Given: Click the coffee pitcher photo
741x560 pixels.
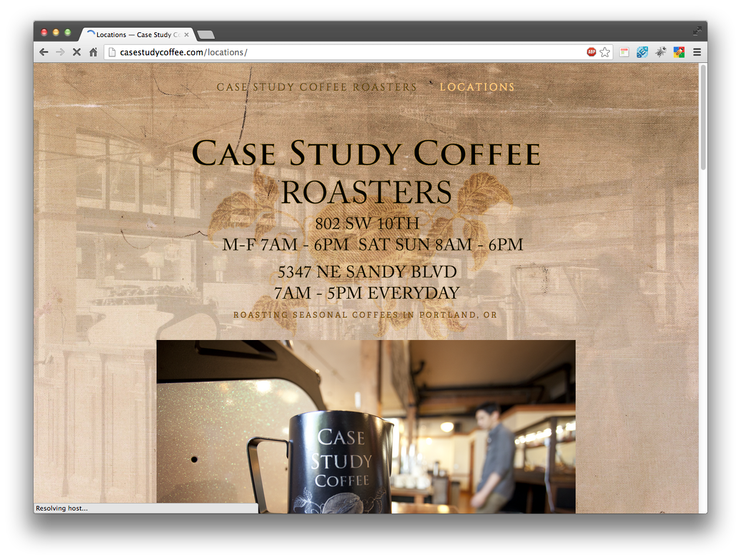Looking at the screenshot, I should click(366, 426).
